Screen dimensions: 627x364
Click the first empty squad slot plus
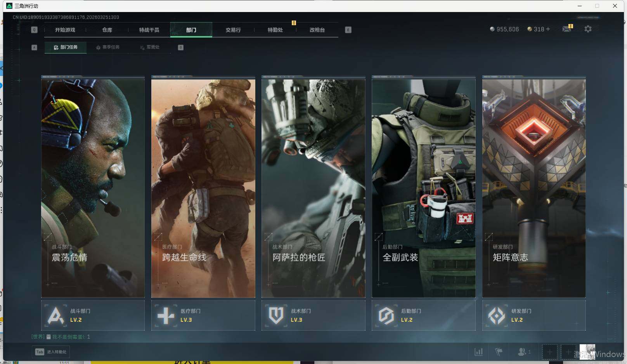pos(549,352)
